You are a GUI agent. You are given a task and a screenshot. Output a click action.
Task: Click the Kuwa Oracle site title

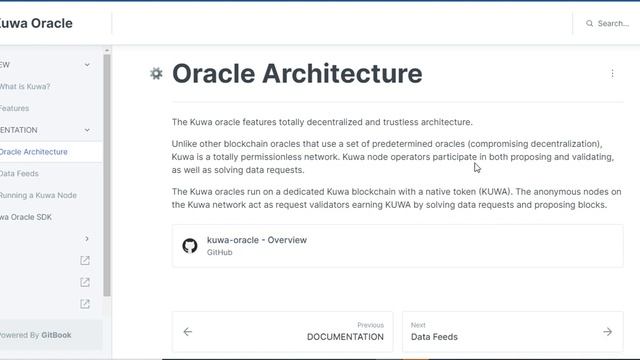(36, 23)
